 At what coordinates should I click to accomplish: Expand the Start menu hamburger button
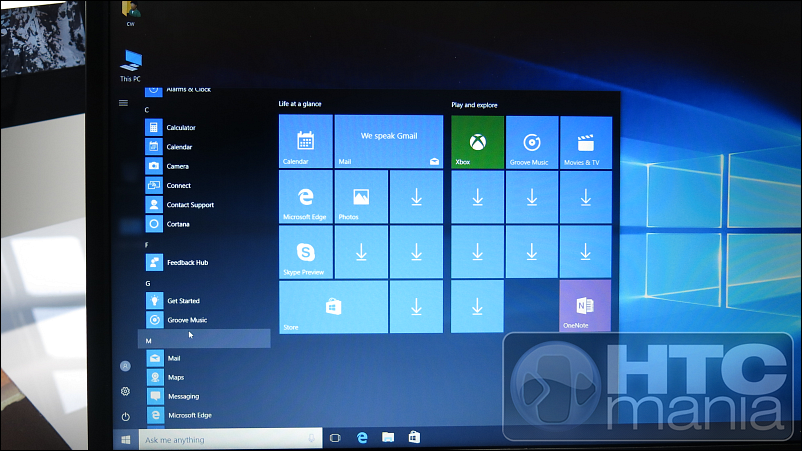point(123,103)
